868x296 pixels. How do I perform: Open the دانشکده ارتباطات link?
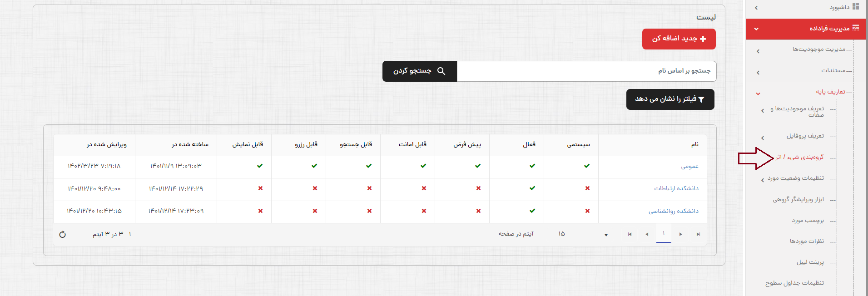[676, 188]
